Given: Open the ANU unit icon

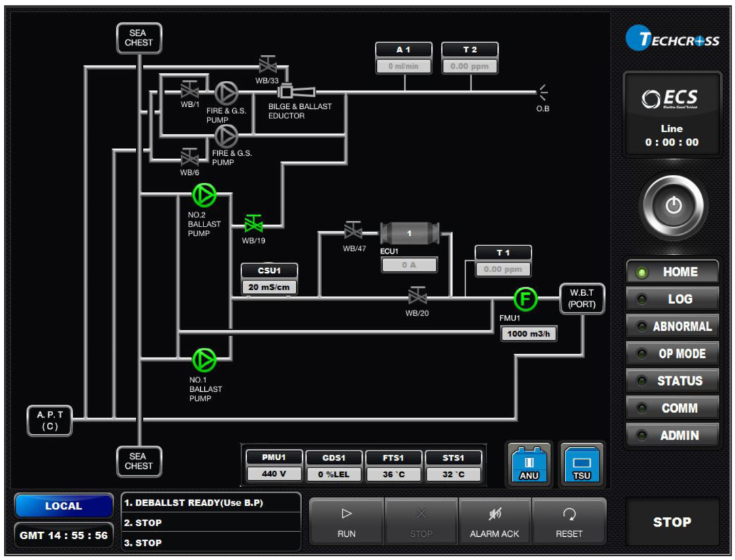Looking at the screenshot, I should coord(529,465).
